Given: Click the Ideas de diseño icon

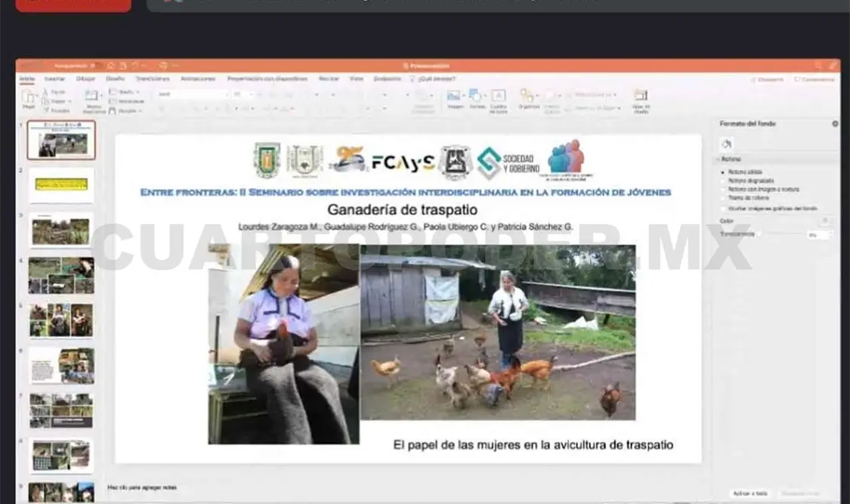Looking at the screenshot, I should (641, 97).
